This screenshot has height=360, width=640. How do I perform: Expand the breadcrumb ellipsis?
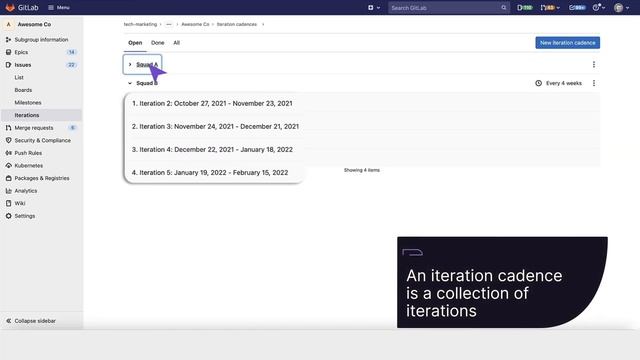click(x=169, y=24)
